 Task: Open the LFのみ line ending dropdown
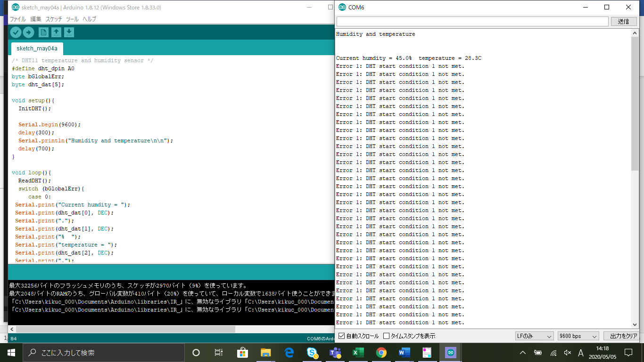(x=534, y=336)
